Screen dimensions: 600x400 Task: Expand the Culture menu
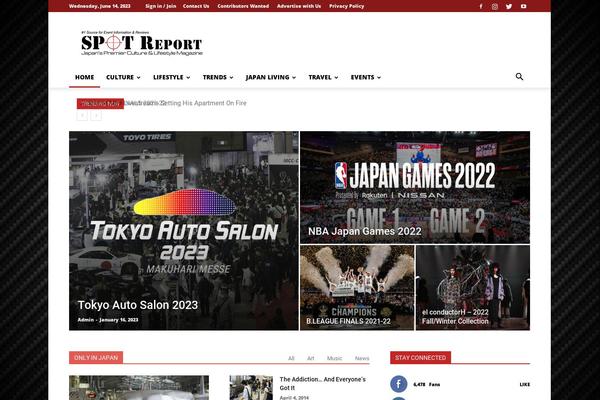123,77
